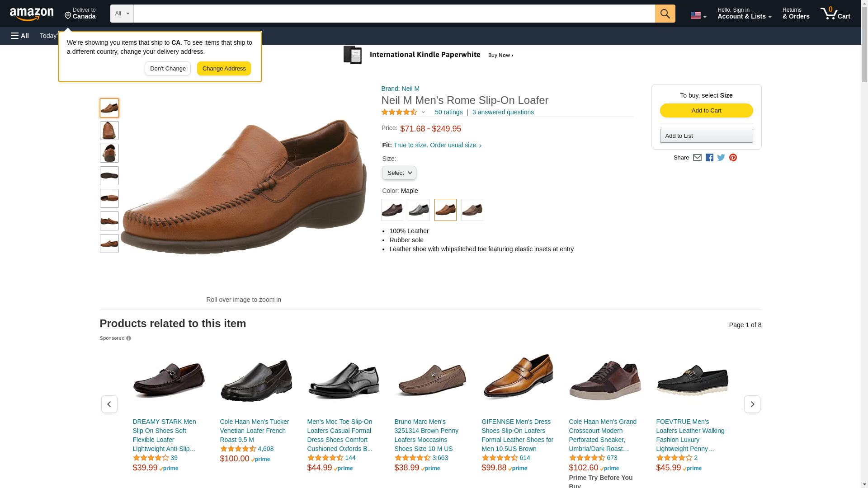Image resolution: width=868 pixels, height=488 pixels.
Task: Open the 3 answered questions link
Action: click(x=503, y=112)
